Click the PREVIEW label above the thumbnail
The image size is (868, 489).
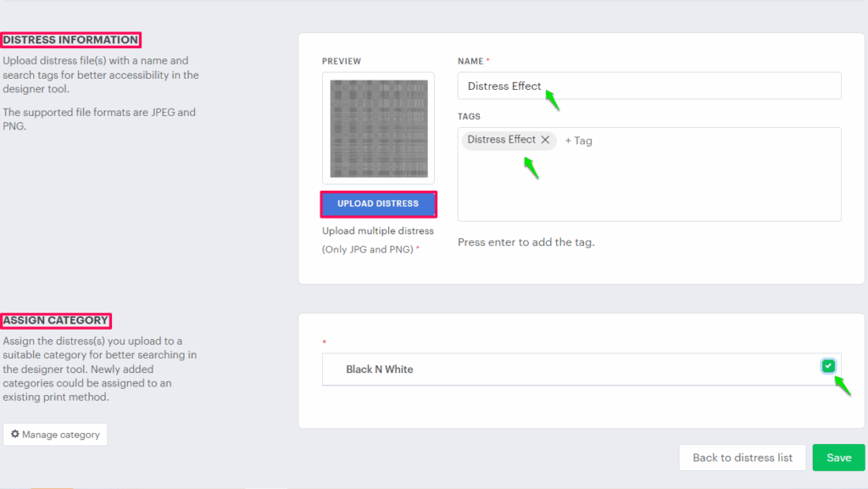(342, 61)
